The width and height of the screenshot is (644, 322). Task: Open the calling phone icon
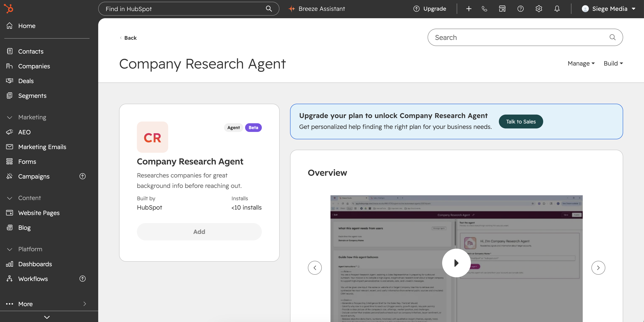pyautogui.click(x=484, y=9)
